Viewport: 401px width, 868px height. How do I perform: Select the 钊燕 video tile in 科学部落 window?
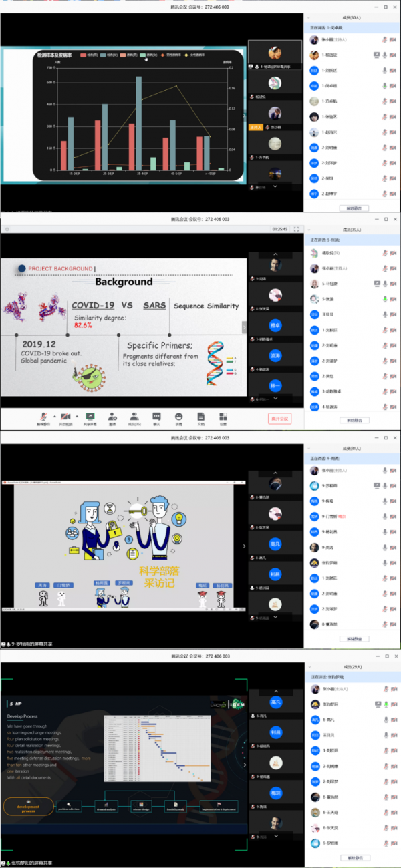(275, 575)
